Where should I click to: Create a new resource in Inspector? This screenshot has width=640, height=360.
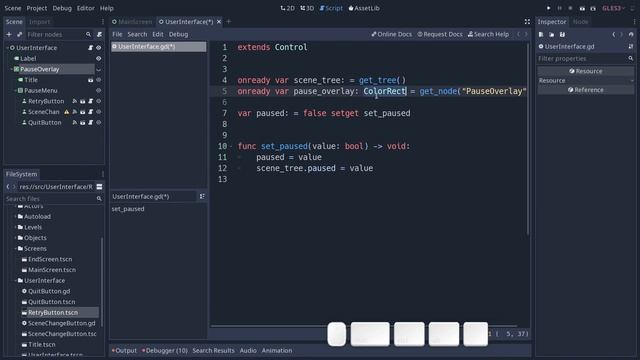541,35
